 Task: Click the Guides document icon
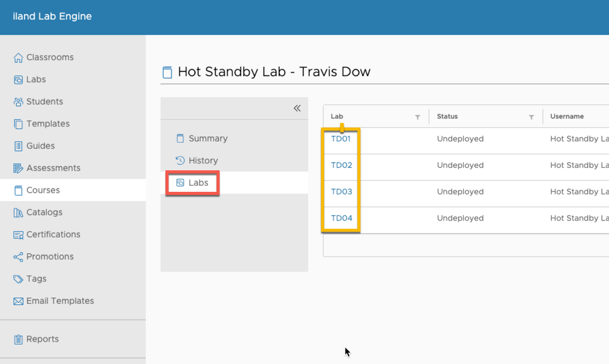click(x=18, y=146)
